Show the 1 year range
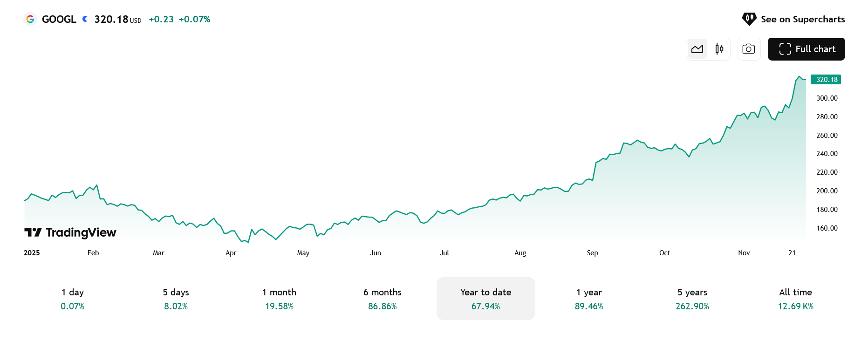 pyautogui.click(x=589, y=299)
